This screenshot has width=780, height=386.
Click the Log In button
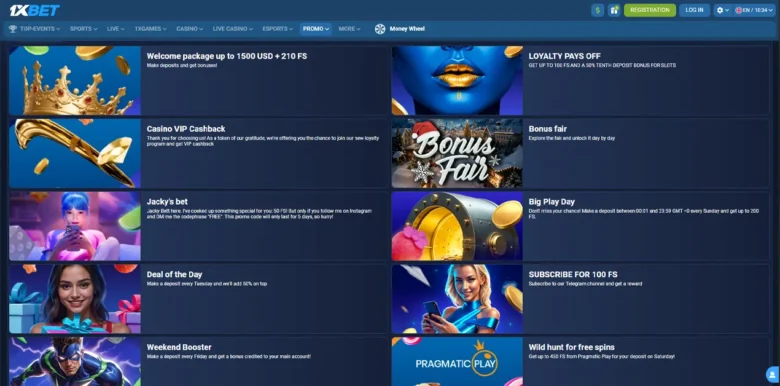[694, 10]
